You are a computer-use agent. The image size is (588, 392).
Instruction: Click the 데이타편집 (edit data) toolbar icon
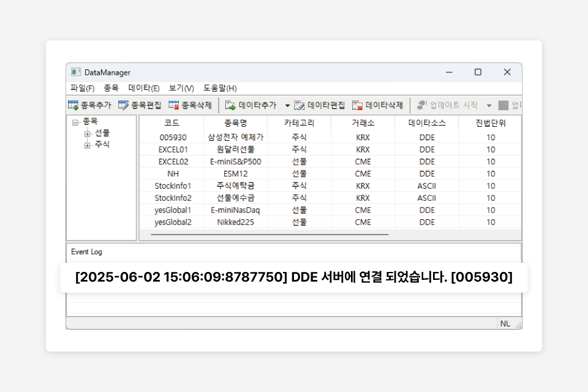click(300, 105)
